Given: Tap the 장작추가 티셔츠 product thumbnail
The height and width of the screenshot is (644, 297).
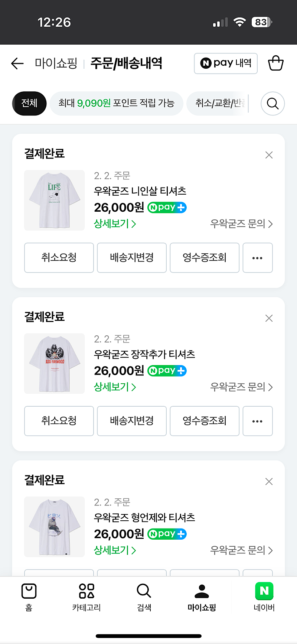Looking at the screenshot, I should tap(55, 364).
